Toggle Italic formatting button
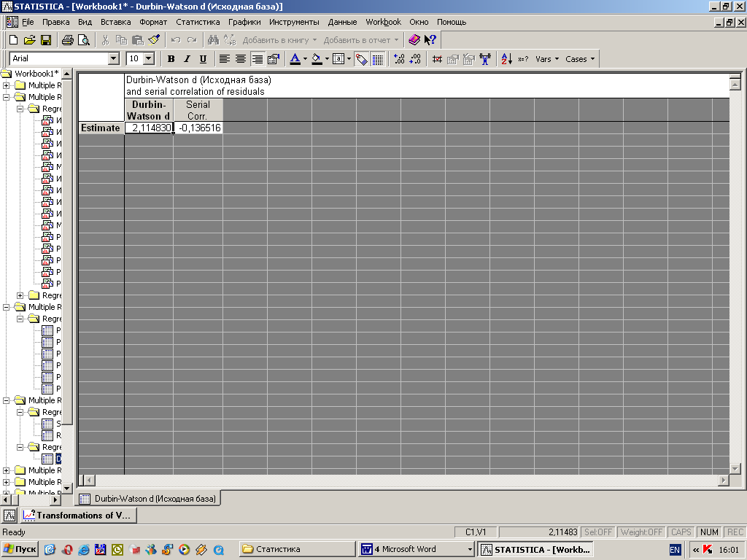 point(187,59)
